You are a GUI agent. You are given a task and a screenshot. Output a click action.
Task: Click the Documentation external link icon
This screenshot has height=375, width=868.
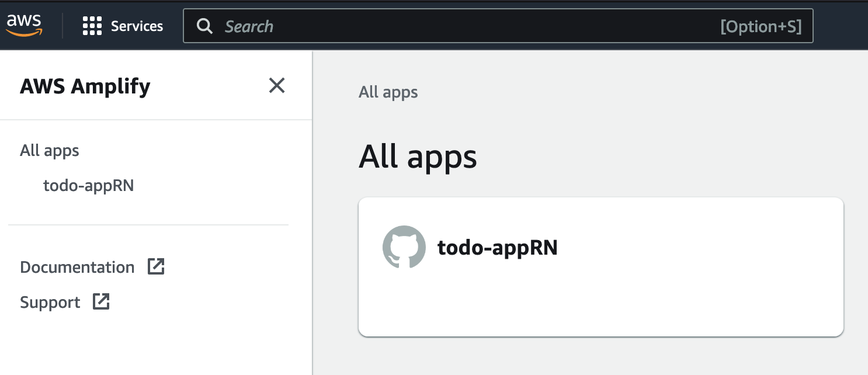[156, 267]
